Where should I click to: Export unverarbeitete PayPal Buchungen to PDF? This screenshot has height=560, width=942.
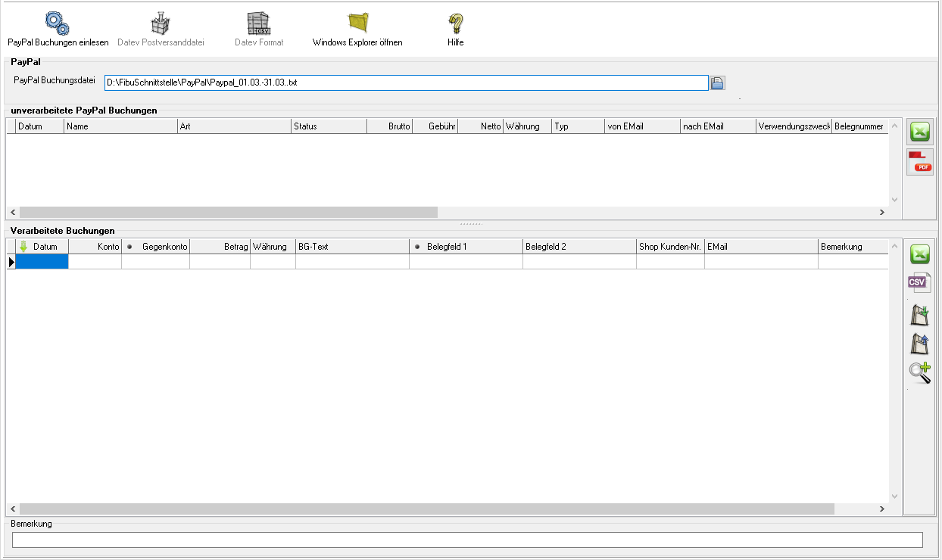coord(920,162)
